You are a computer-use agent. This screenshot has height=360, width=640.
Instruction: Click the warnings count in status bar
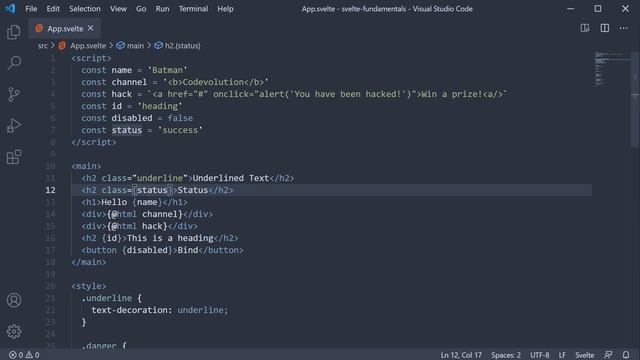[x=33, y=355]
